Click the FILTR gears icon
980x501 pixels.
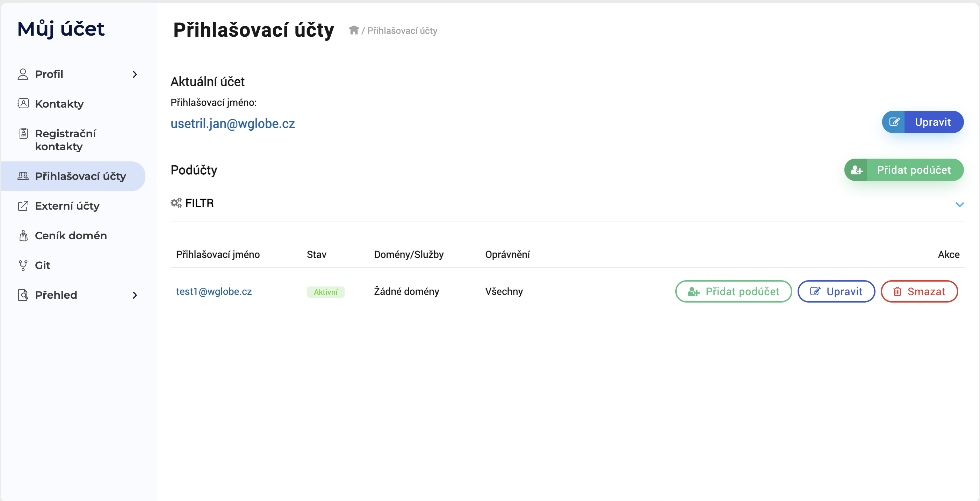176,203
